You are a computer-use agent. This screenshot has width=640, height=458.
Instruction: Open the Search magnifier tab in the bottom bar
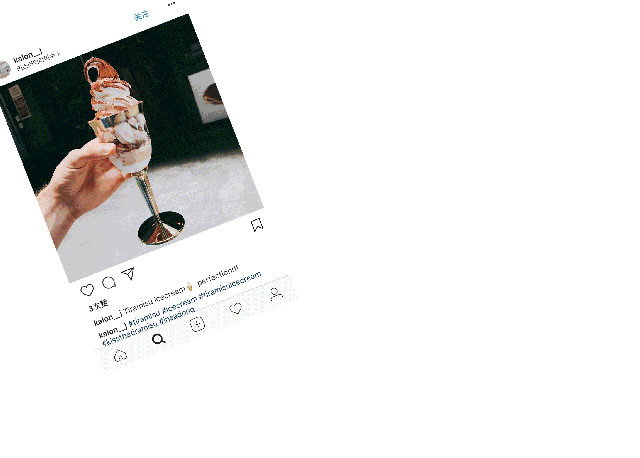tap(158, 339)
